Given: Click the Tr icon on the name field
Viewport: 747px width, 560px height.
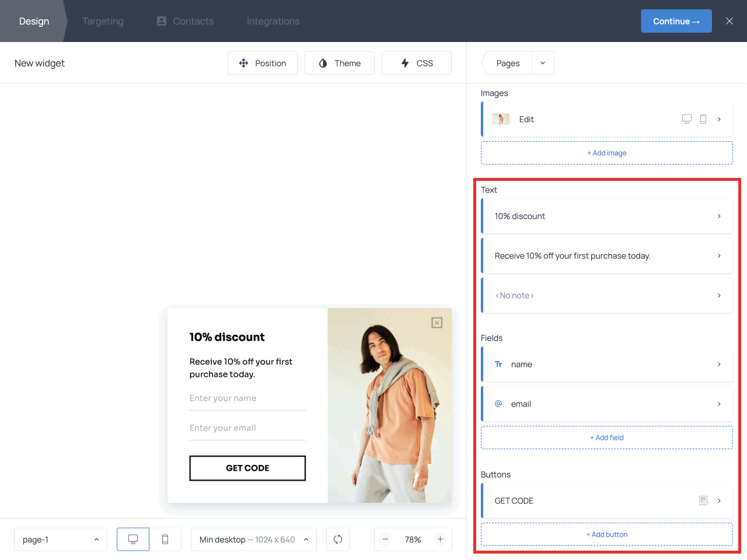Looking at the screenshot, I should click(x=498, y=364).
